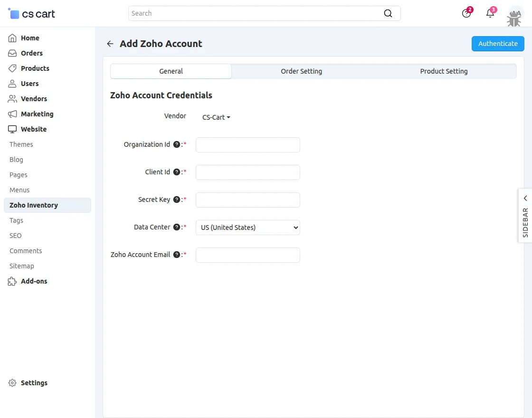The width and height of the screenshot is (532, 418).
Task: Click the 'Add Zoho Account' page title
Action: click(x=161, y=44)
